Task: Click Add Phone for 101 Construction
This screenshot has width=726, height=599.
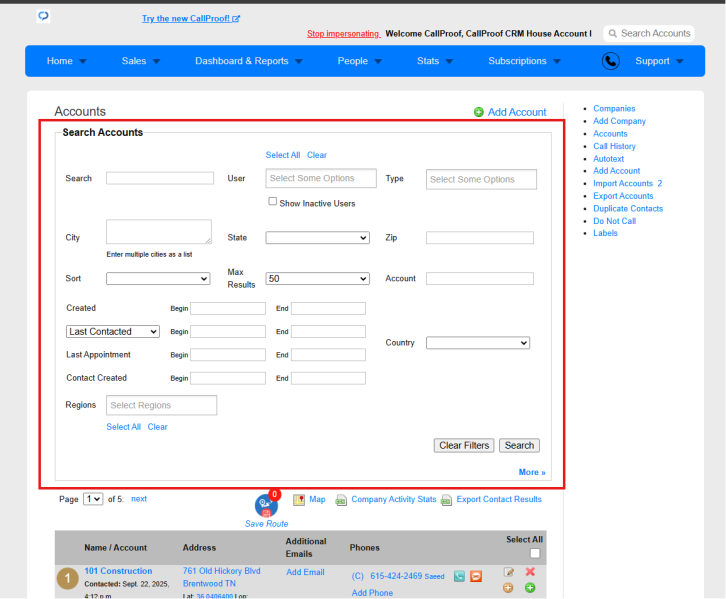Action: tap(372, 593)
